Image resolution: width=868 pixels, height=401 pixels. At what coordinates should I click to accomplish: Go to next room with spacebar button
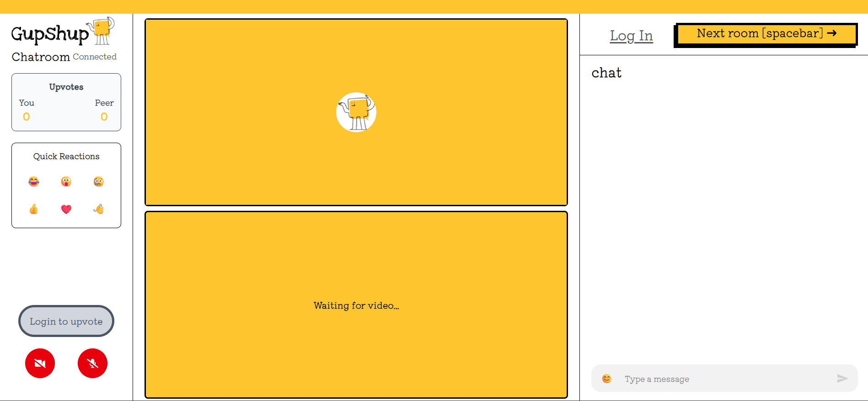click(x=766, y=34)
